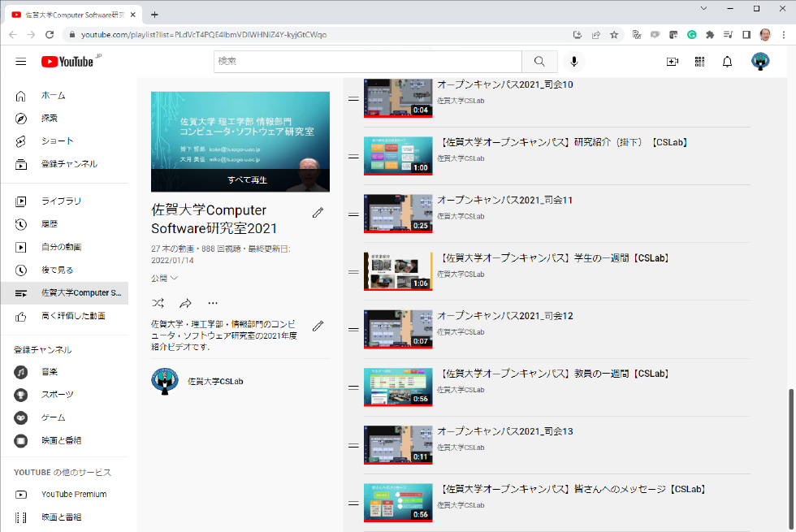Open 高く評価した動画 in the sidebar

[x=64, y=316]
